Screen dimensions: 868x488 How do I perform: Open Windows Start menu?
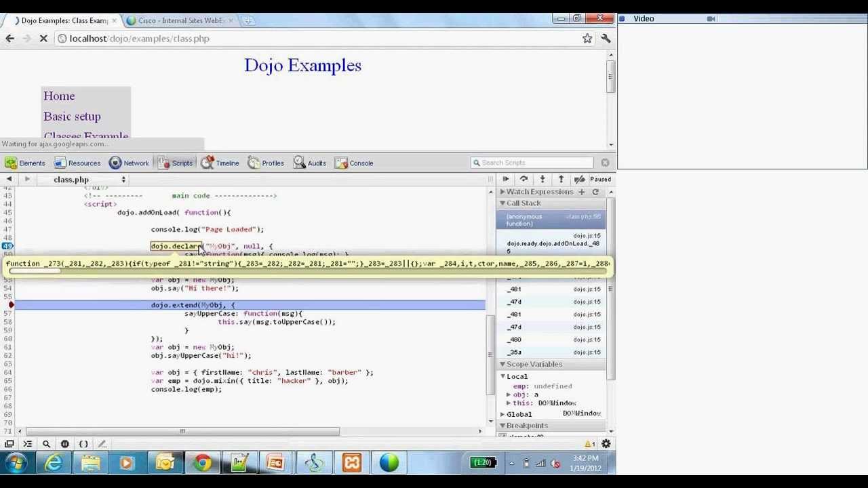15,464
